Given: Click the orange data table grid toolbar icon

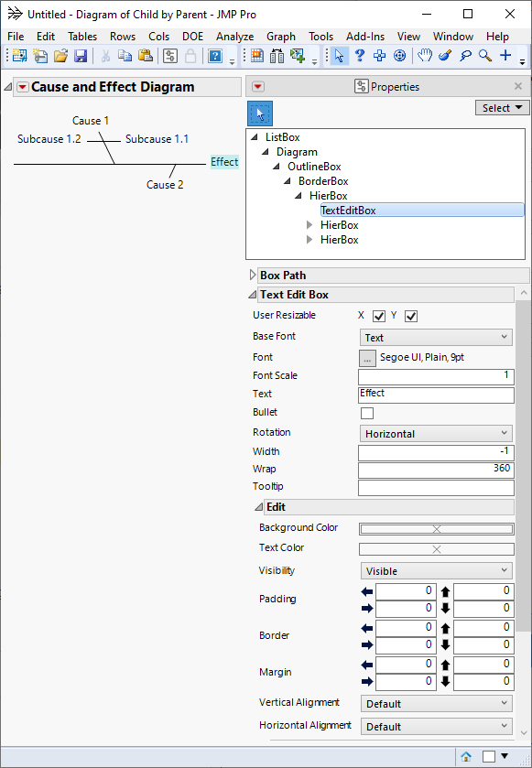Looking at the screenshot, I should pyautogui.click(x=257, y=56).
